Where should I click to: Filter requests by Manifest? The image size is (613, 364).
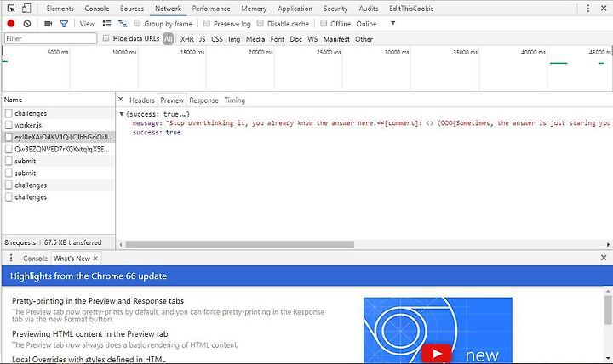336,39
